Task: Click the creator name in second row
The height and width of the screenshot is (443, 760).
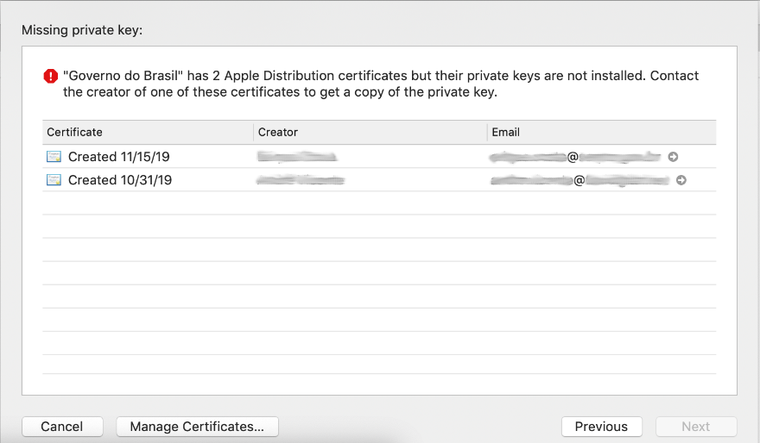Action: point(301,180)
